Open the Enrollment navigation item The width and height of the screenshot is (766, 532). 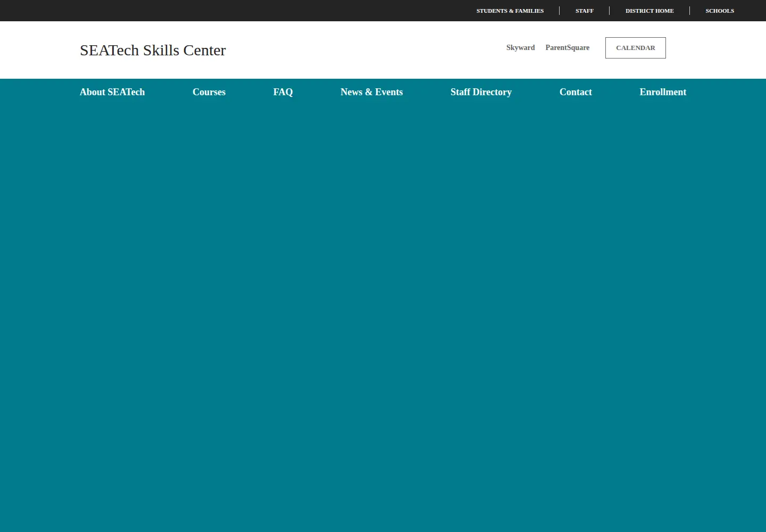(x=663, y=92)
